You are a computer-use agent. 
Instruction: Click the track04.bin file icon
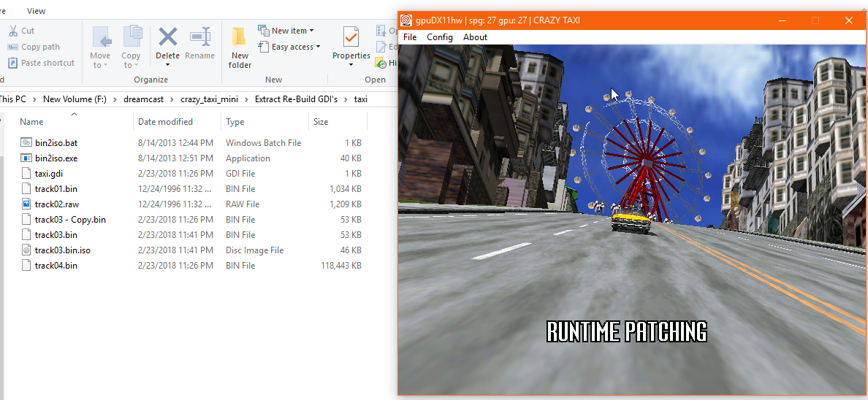26,266
